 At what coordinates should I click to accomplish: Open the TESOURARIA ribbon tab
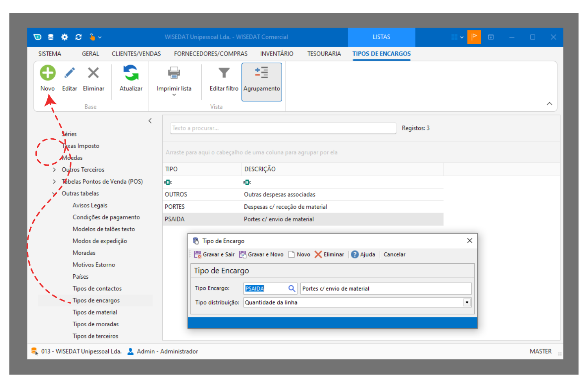coord(324,54)
